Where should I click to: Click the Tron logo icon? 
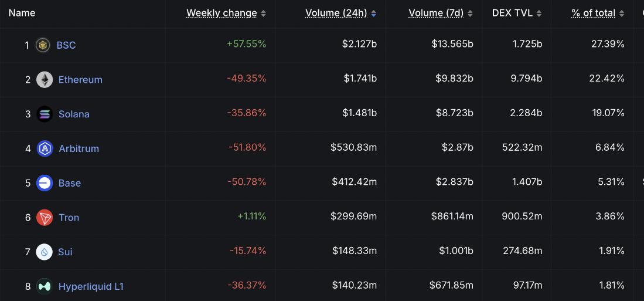(x=45, y=218)
